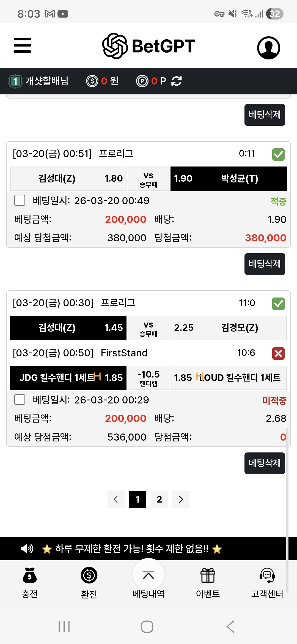Open the 고객센터 support icon
The image size is (297, 644).
pyautogui.click(x=267, y=575)
